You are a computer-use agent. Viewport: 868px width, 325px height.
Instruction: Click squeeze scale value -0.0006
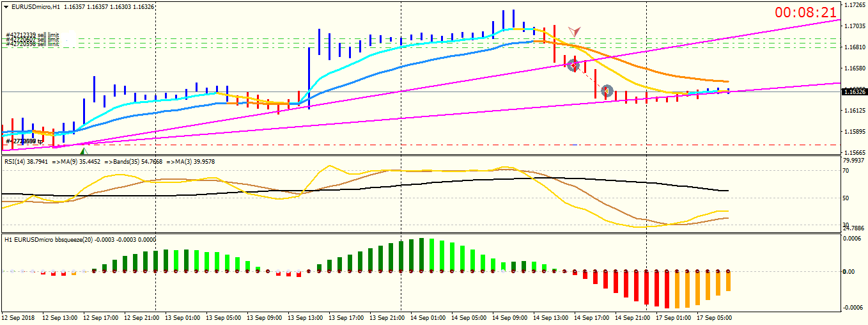853,308
